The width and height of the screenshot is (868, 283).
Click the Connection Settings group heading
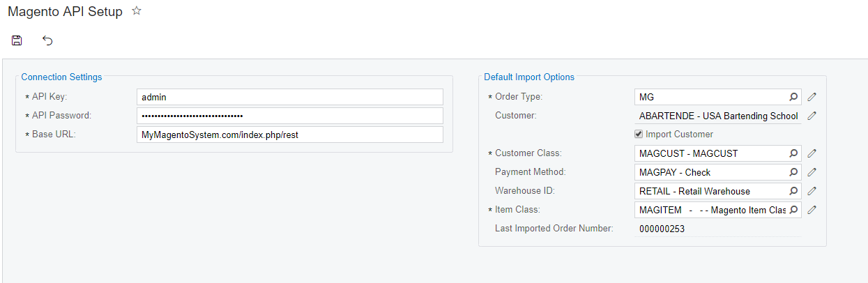[61, 77]
